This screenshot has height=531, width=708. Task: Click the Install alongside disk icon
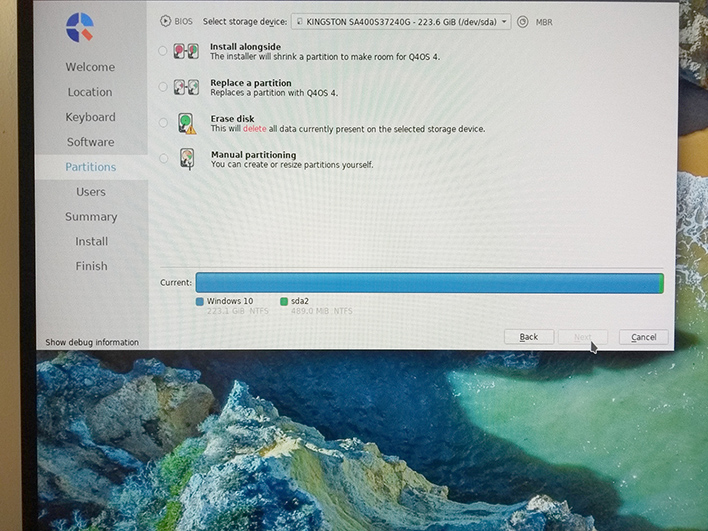coord(186,51)
